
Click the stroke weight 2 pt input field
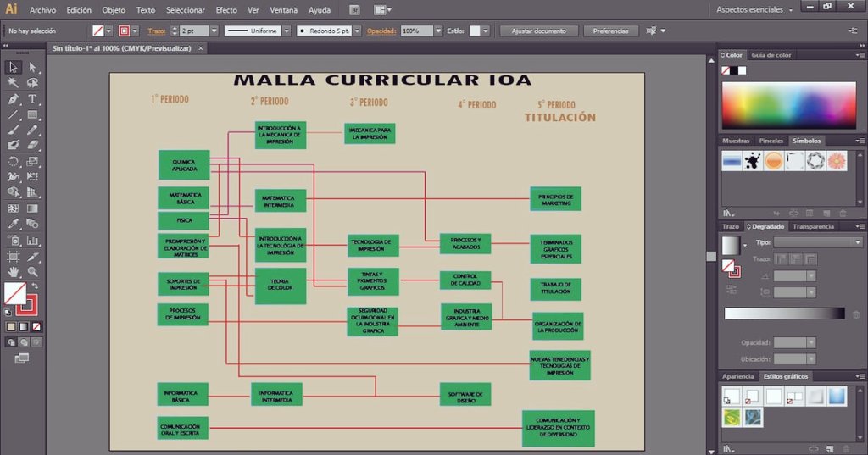(194, 31)
